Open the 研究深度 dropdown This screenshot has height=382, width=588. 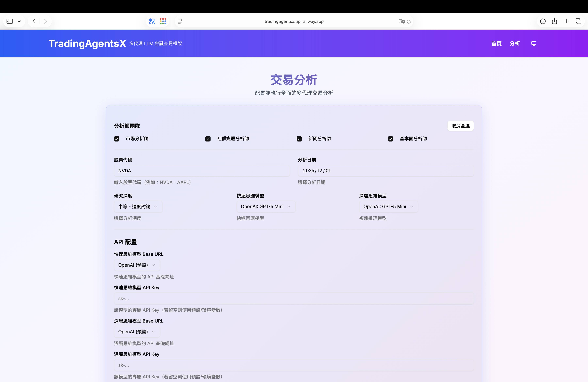point(138,207)
